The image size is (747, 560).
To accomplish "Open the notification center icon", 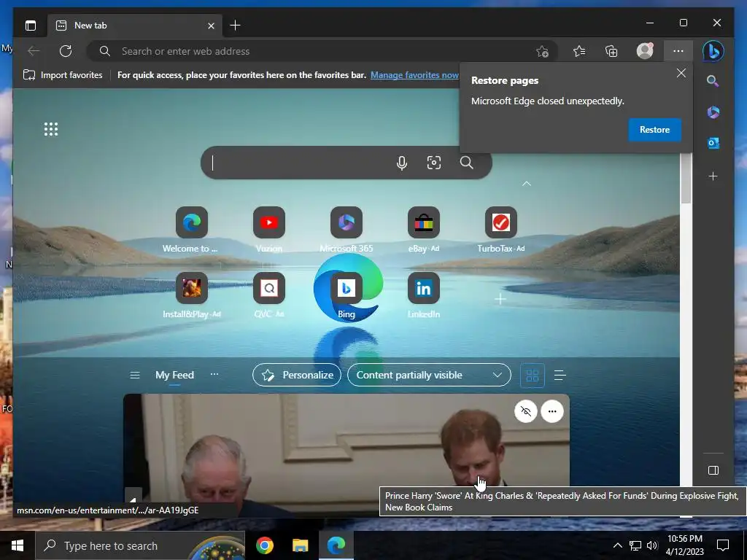I will (723, 545).
